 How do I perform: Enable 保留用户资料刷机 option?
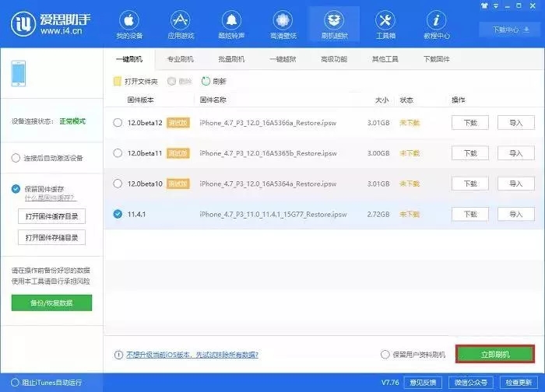[x=385, y=355]
